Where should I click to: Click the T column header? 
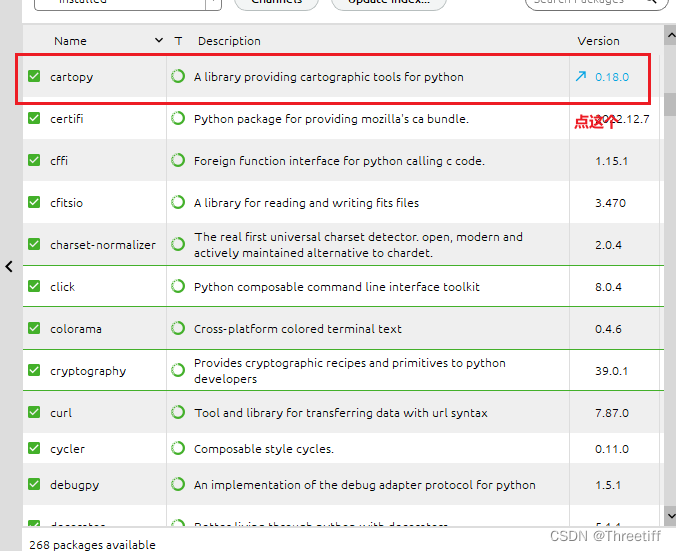tap(178, 41)
